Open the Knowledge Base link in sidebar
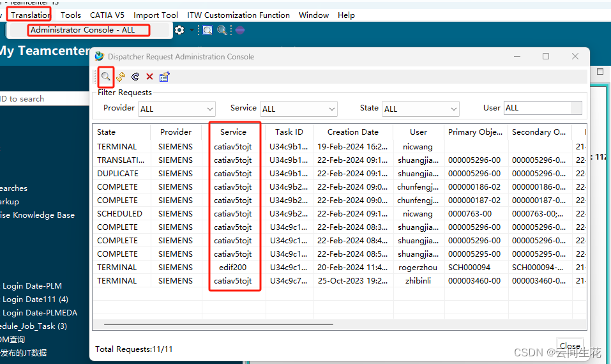The image size is (611, 364). click(38, 215)
